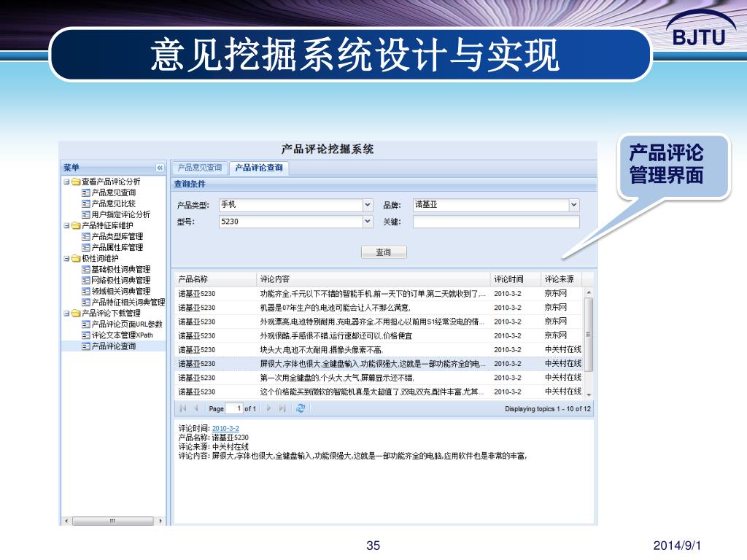Open 产品意见比较 in the menu tree
The image size is (747, 560).
113,204
